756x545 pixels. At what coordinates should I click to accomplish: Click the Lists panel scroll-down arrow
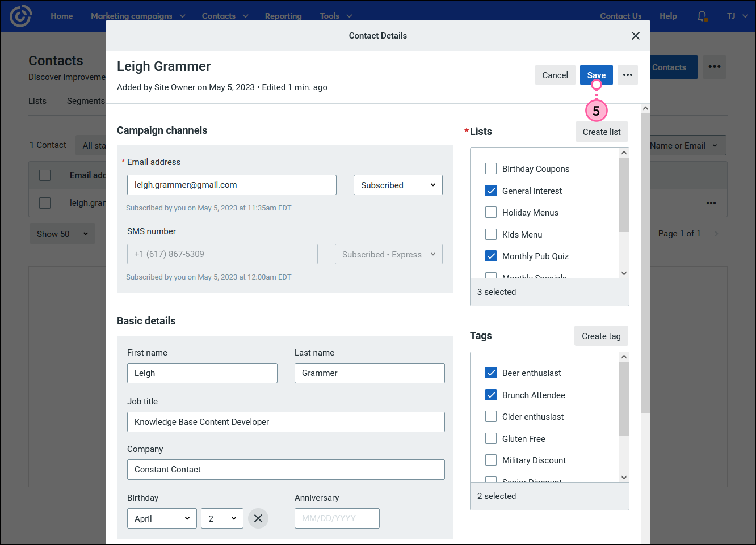624,273
